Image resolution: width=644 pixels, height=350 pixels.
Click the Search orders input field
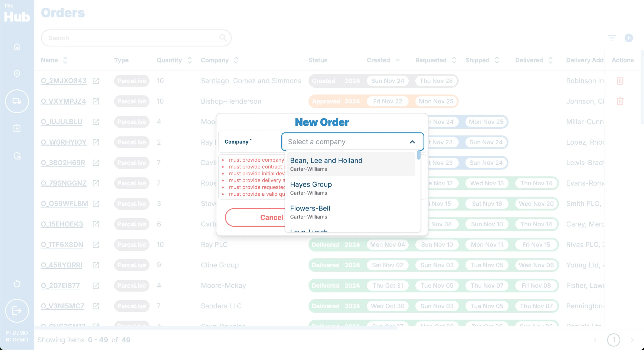136,38
